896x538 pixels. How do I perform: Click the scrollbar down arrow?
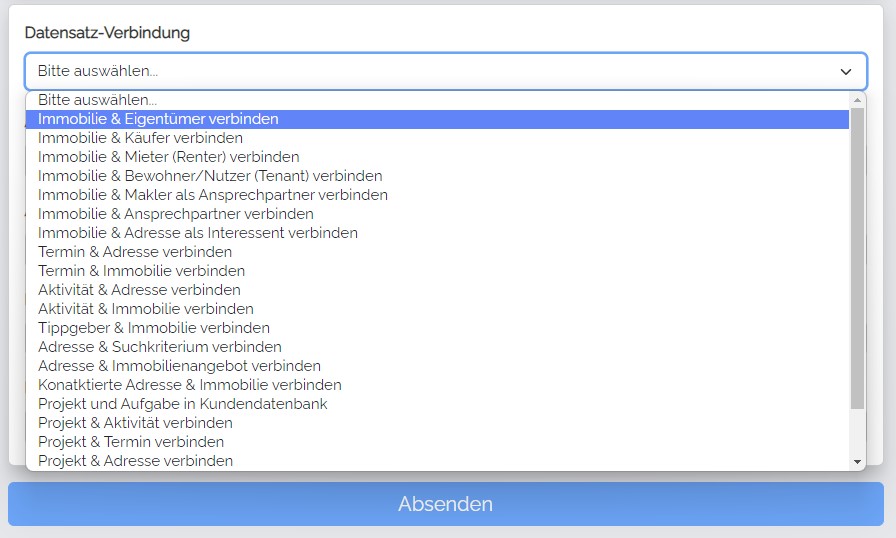pos(857,461)
